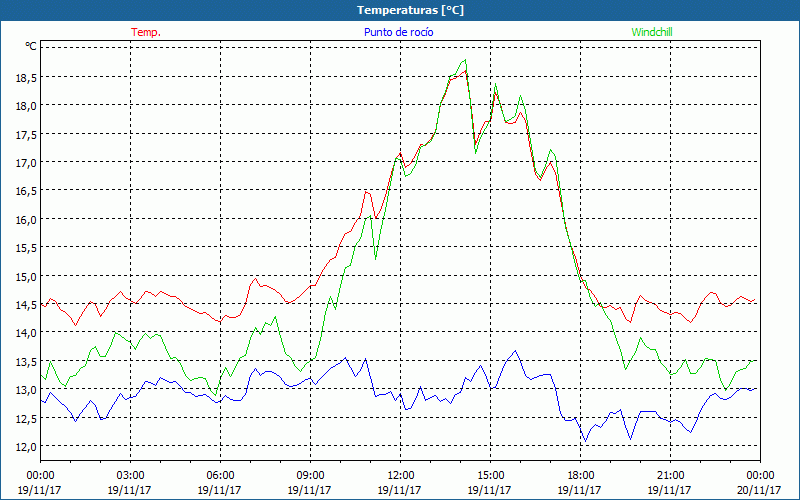Click the highest peak of the green Windchill line
800x500 pixels.
tap(465, 60)
